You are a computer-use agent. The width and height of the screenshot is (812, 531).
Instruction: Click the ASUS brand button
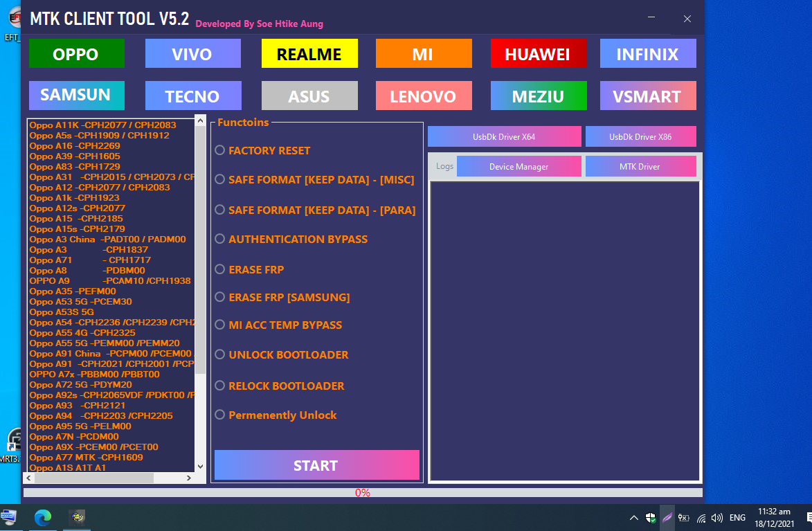pos(309,96)
